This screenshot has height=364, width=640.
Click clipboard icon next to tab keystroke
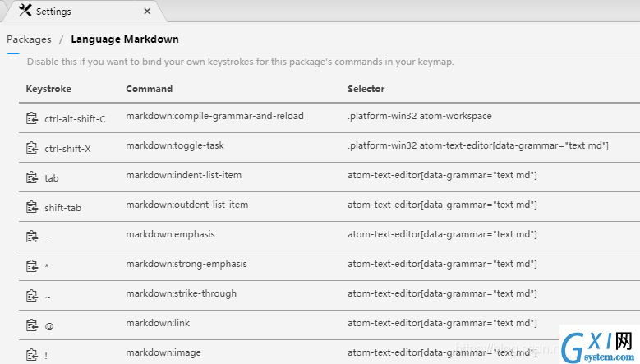point(32,177)
